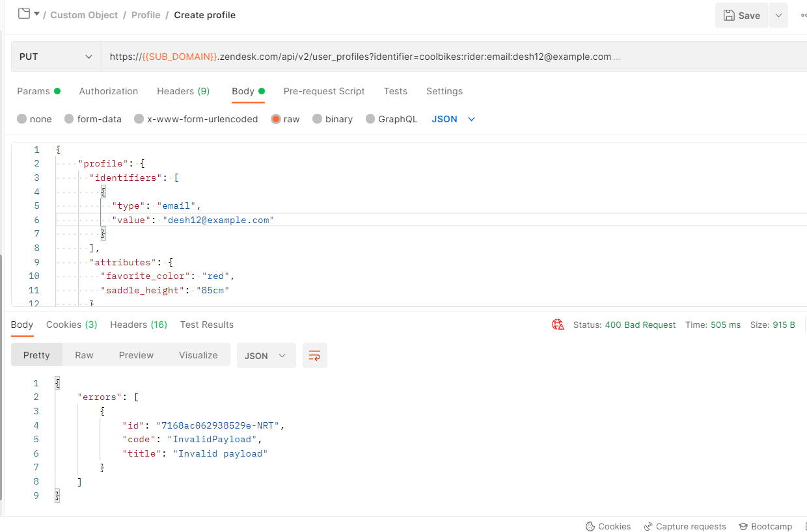Switch to the Authorization tab
Viewport: 807px width, 532px height.
(x=109, y=91)
